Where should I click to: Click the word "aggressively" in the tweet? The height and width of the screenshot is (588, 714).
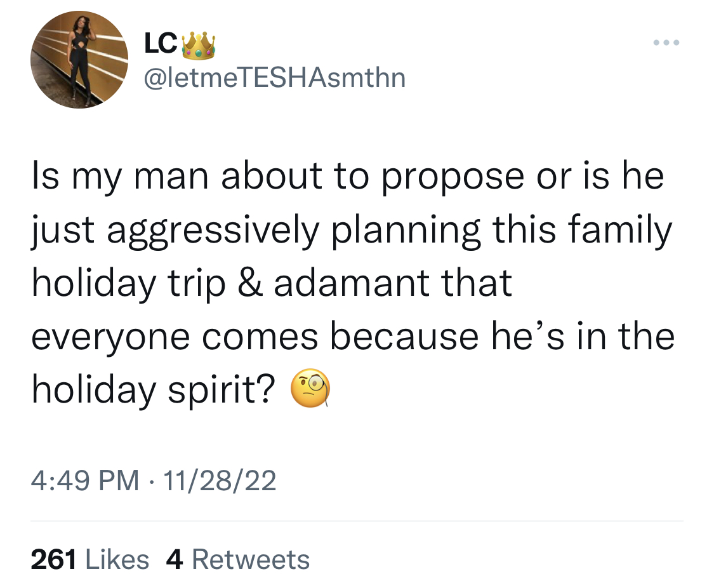213,232
